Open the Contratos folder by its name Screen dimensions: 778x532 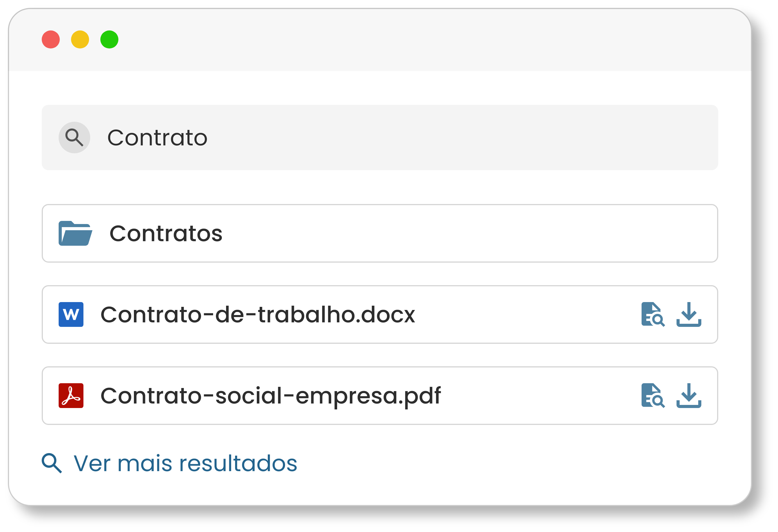[166, 233]
